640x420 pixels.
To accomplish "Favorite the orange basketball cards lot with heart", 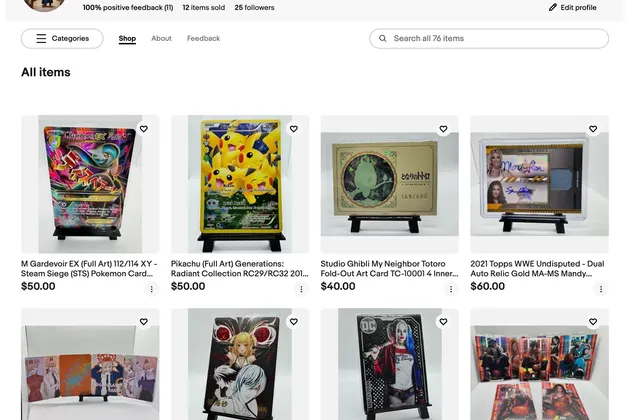I will (x=593, y=322).
